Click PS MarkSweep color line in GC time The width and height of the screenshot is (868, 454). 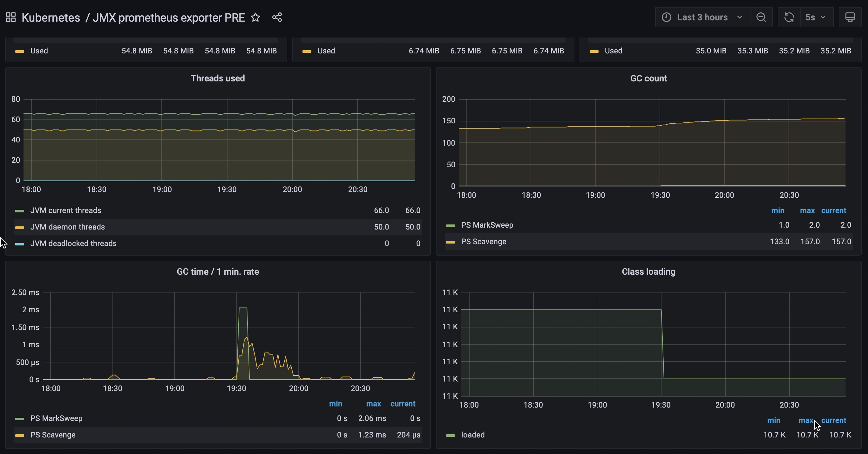click(20, 419)
